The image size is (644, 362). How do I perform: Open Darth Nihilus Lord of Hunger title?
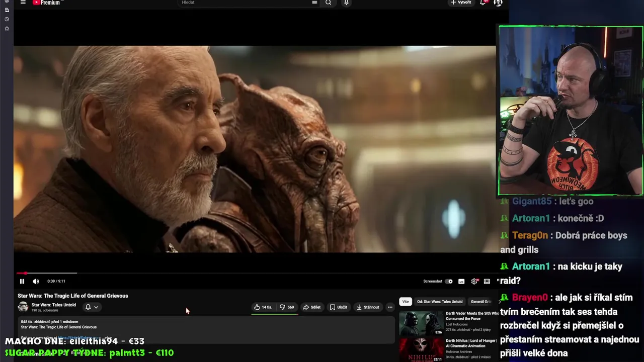click(x=471, y=343)
